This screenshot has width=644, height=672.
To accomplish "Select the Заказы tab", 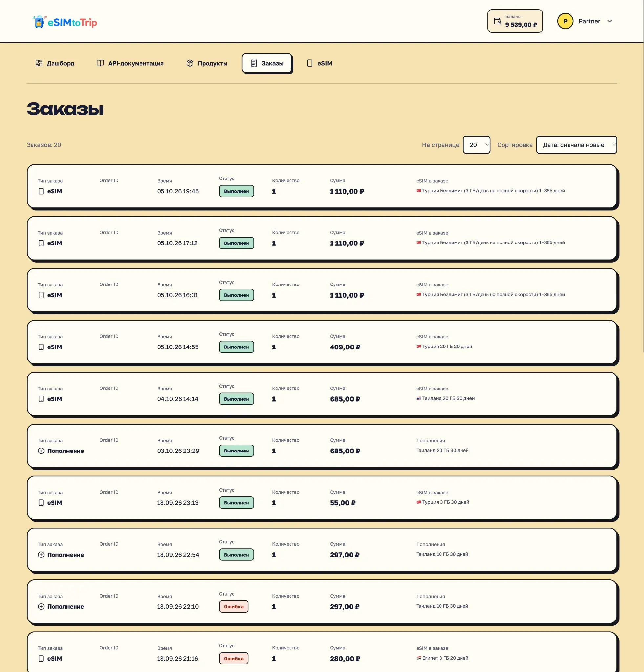I will point(267,63).
